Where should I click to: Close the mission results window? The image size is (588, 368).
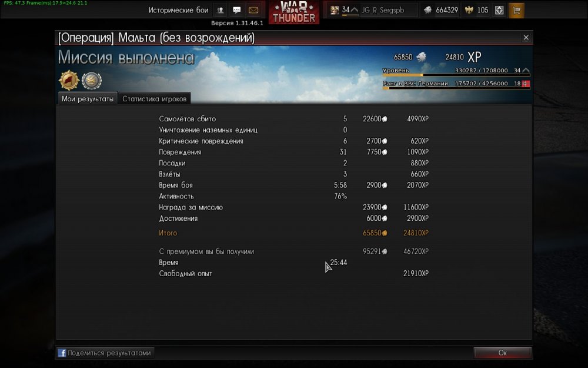tap(526, 37)
